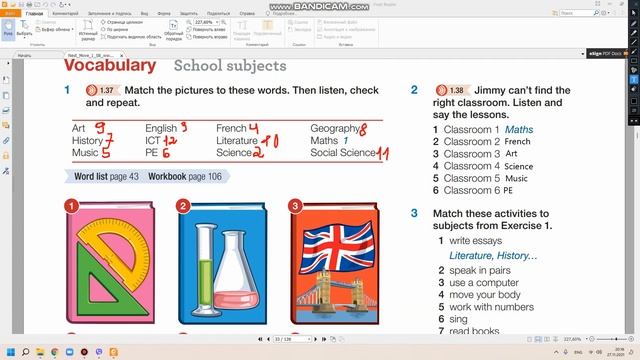Go to the previous page arrow
The width and height of the screenshot is (640, 360).
click(268, 339)
